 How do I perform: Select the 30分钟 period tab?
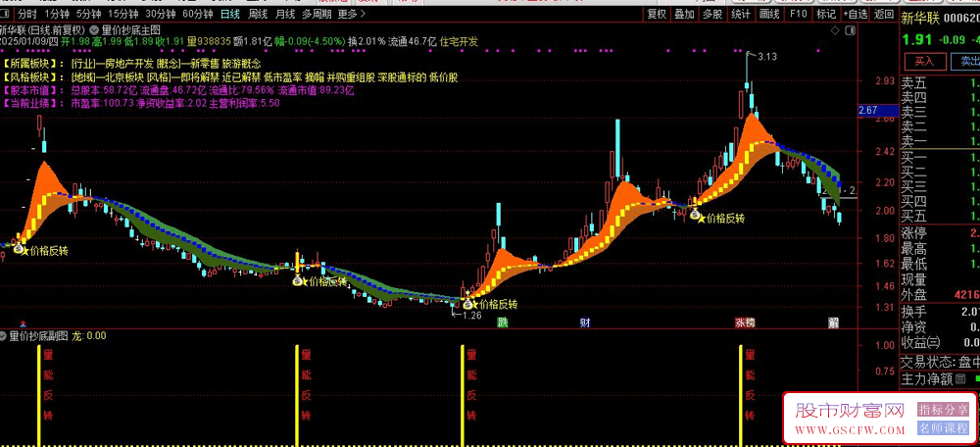click(160, 14)
